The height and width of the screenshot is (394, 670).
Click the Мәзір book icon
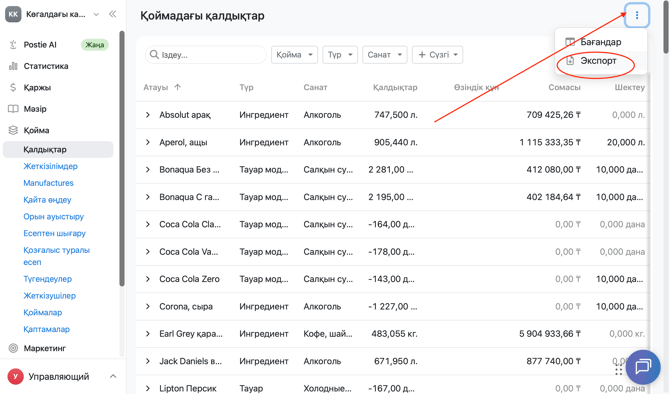point(13,109)
